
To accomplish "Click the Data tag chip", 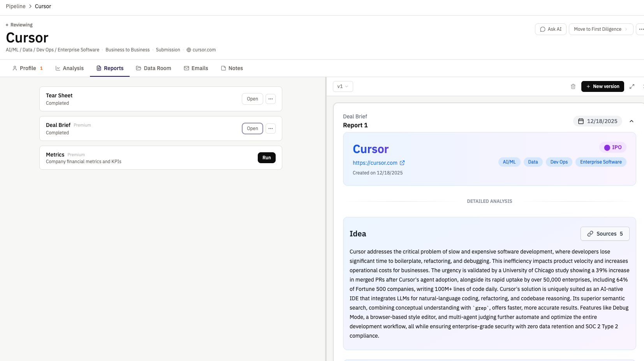I will [x=533, y=162].
